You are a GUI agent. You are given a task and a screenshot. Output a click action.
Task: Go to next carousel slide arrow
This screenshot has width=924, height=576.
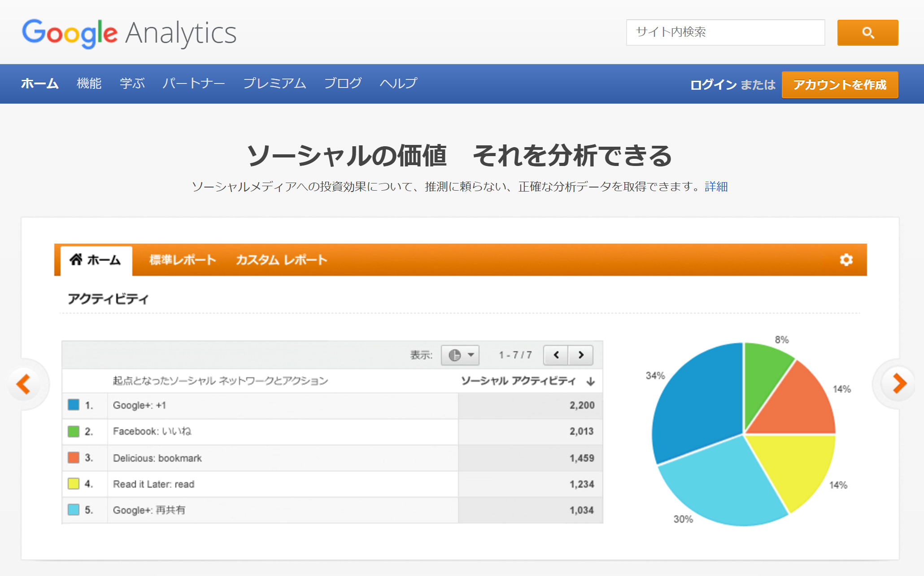pos(899,384)
